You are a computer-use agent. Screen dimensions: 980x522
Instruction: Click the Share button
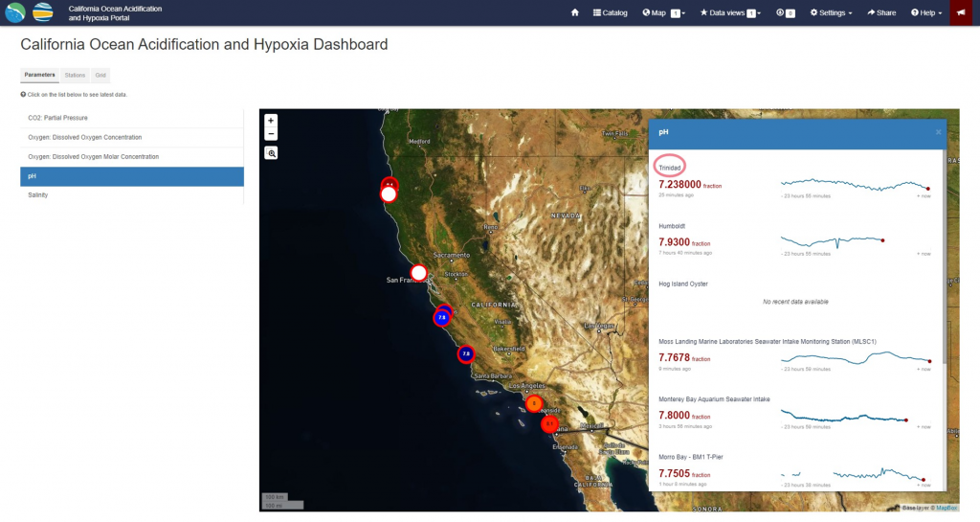(881, 12)
